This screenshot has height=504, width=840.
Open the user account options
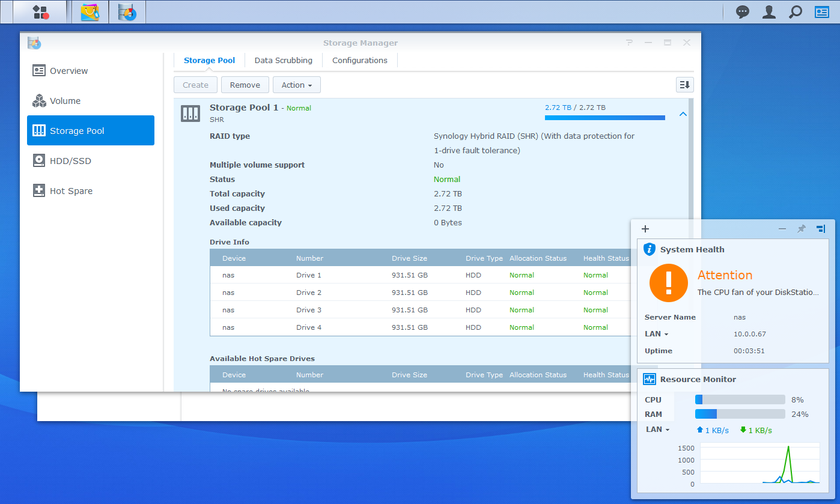click(768, 11)
